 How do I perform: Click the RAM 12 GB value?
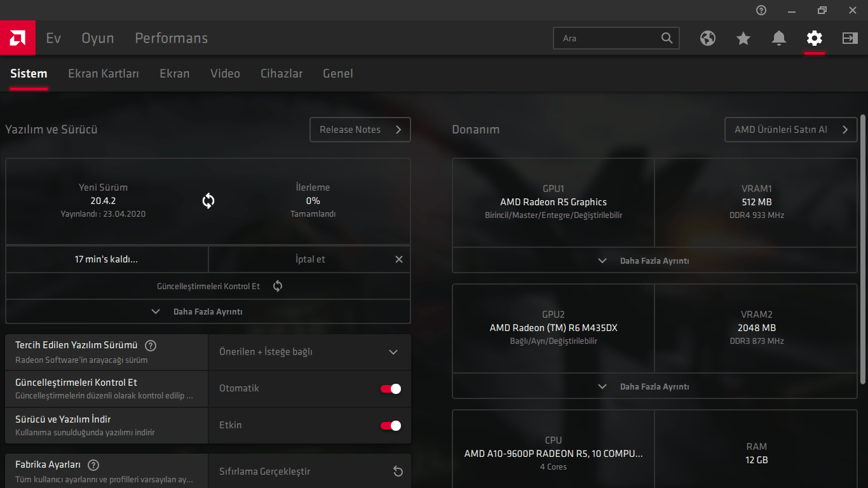[x=757, y=460]
